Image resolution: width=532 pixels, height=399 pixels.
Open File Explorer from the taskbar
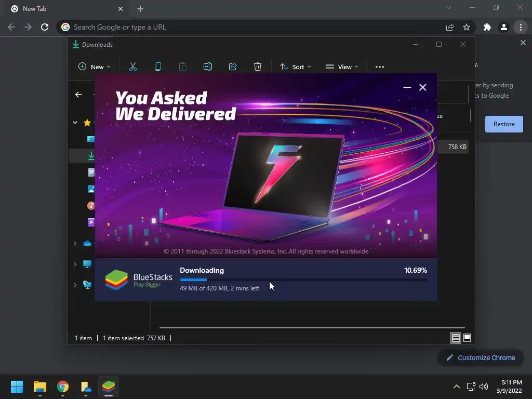(39, 387)
